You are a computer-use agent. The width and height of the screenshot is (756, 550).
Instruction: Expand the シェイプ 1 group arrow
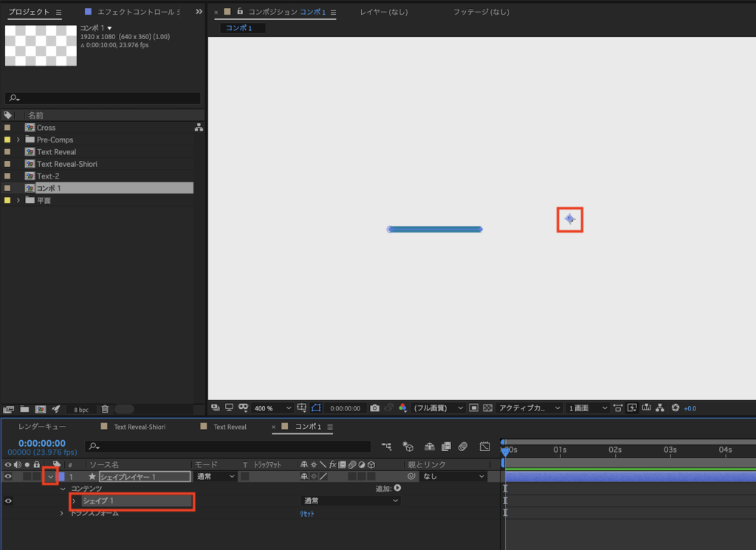coord(74,501)
